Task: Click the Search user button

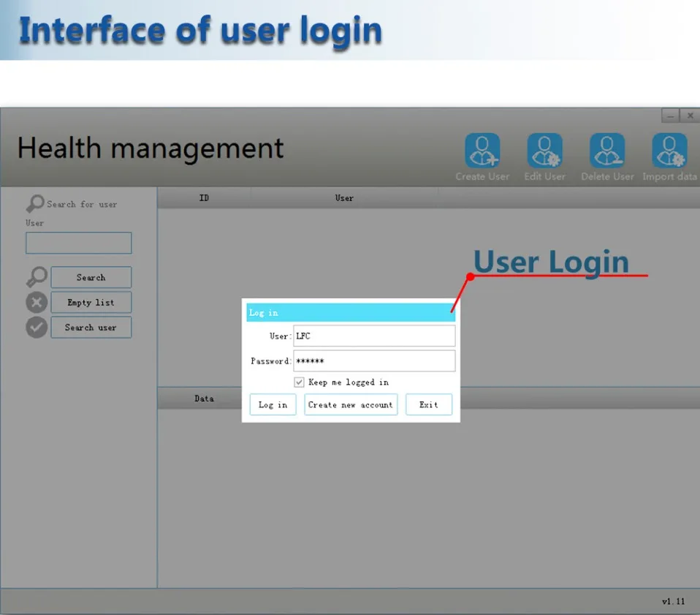Action: 91,328
